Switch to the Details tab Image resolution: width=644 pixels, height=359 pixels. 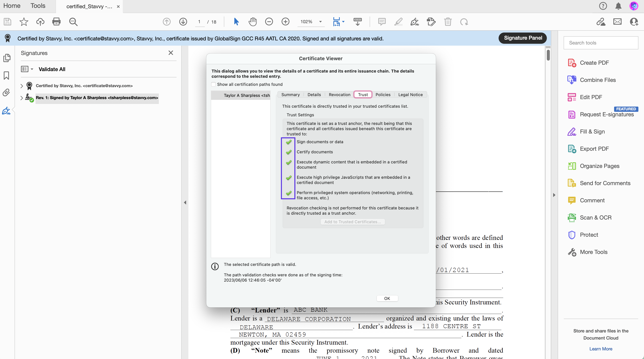pyautogui.click(x=314, y=95)
